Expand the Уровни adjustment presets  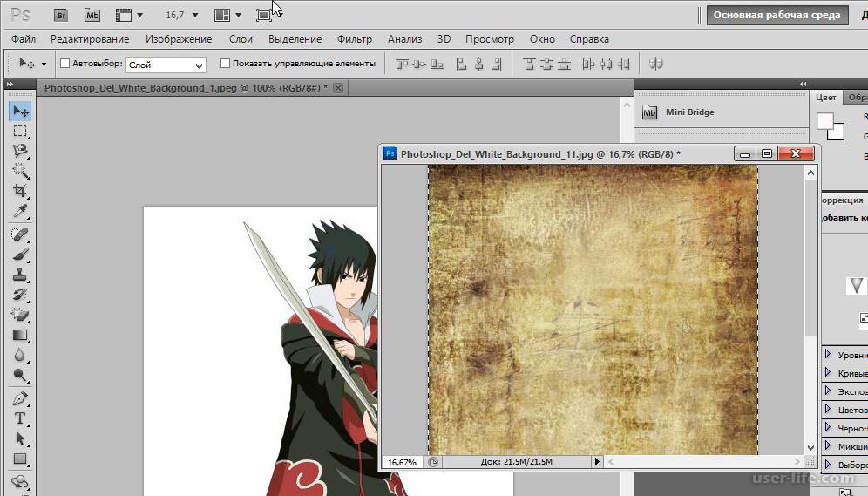coord(828,355)
